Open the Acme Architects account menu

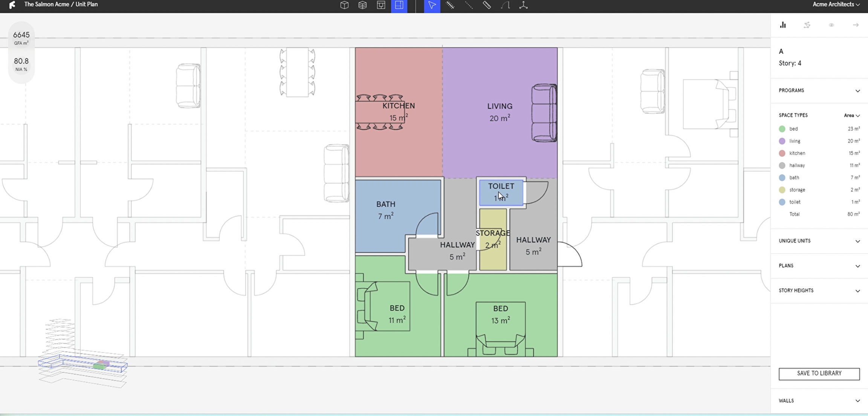tap(836, 5)
